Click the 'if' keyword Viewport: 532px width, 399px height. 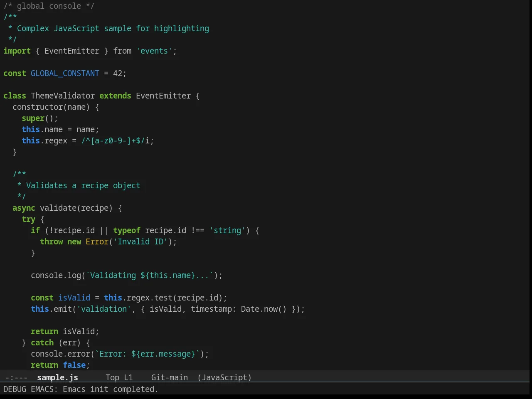pyautogui.click(x=35, y=230)
